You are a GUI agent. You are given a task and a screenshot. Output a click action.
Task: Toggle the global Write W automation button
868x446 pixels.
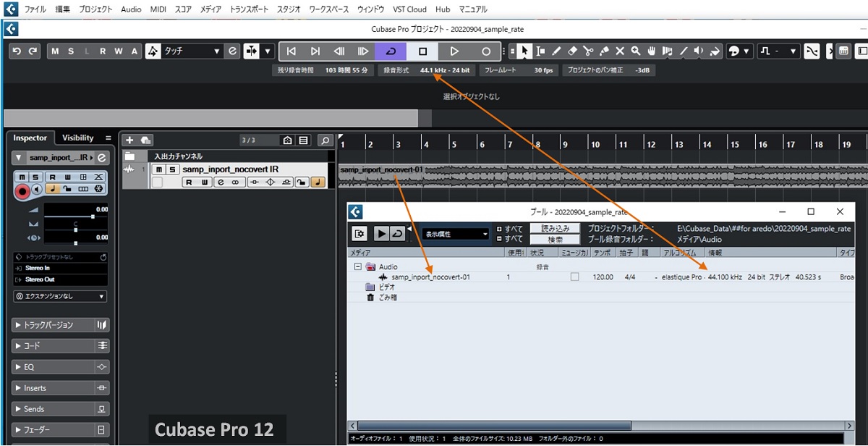[x=119, y=51]
